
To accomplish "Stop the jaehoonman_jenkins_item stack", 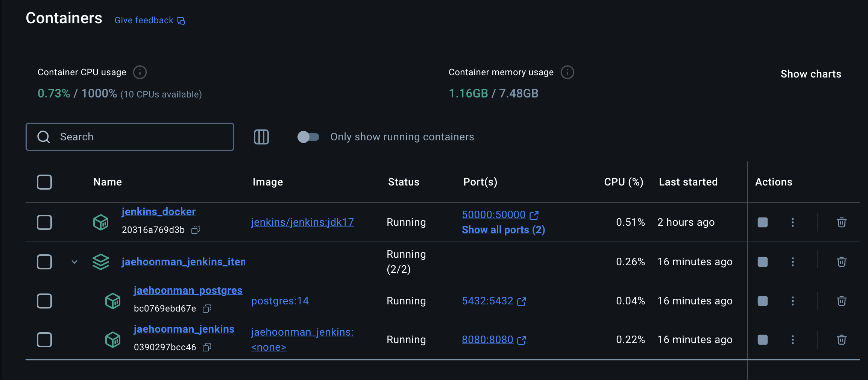I will [x=763, y=262].
